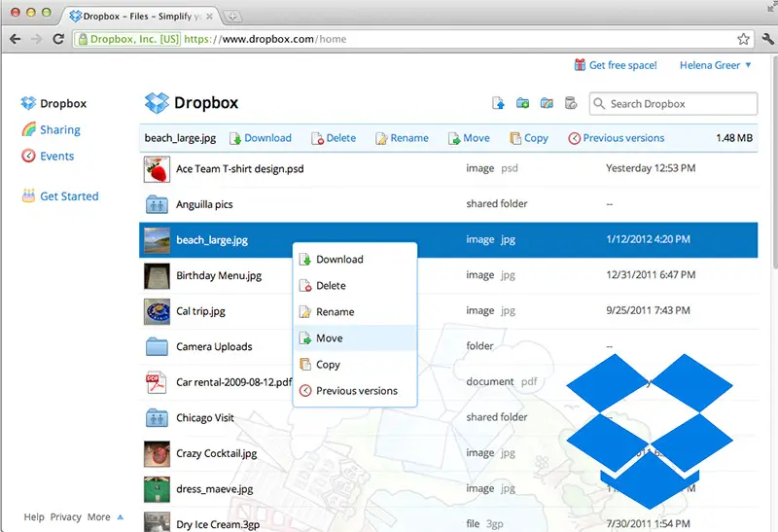The height and width of the screenshot is (532, 778).
Task: Click the show deleted files icon
Action: click(571, 103)
